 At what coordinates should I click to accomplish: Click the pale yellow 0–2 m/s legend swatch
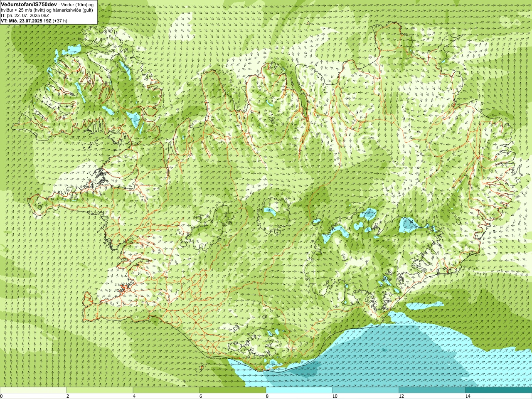tap(33, 390)
